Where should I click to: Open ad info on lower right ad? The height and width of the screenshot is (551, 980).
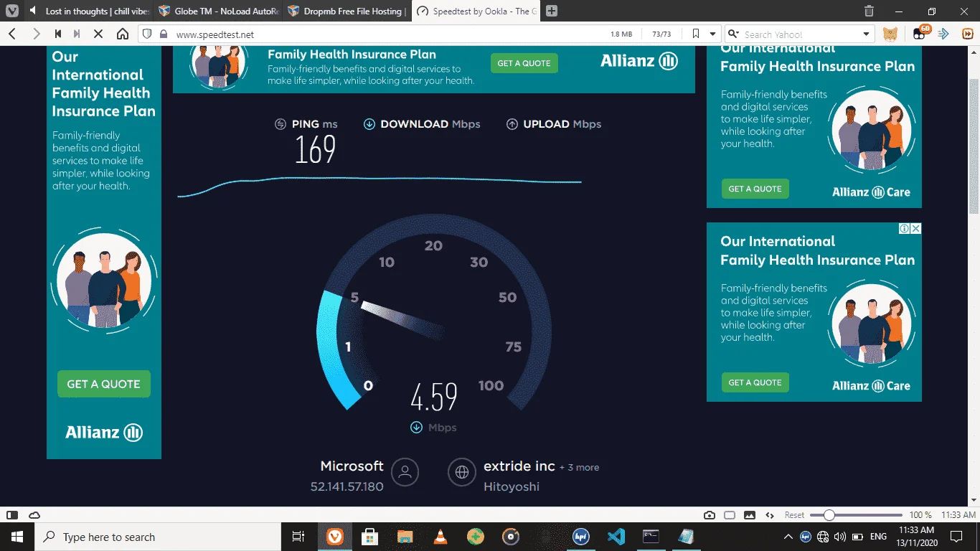click(x=905, y=229)
